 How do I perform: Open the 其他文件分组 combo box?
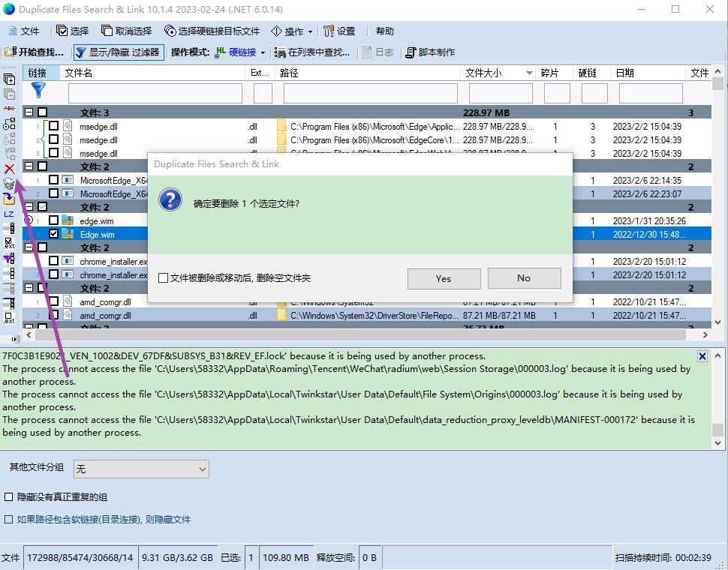pyautogui.click(x=141, y=469)
